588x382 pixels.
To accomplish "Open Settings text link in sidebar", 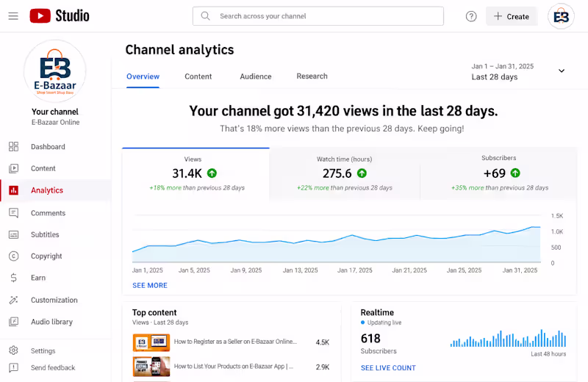I will (43, 351).
